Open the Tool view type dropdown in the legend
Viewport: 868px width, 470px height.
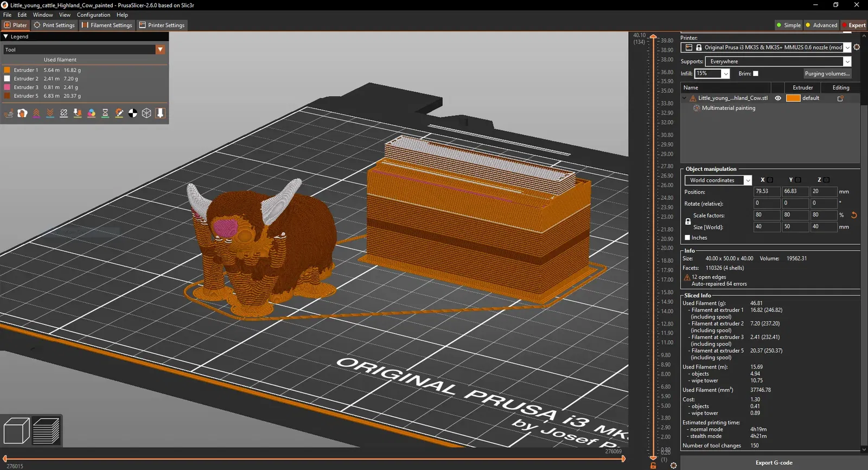click(x=84, y=49)
